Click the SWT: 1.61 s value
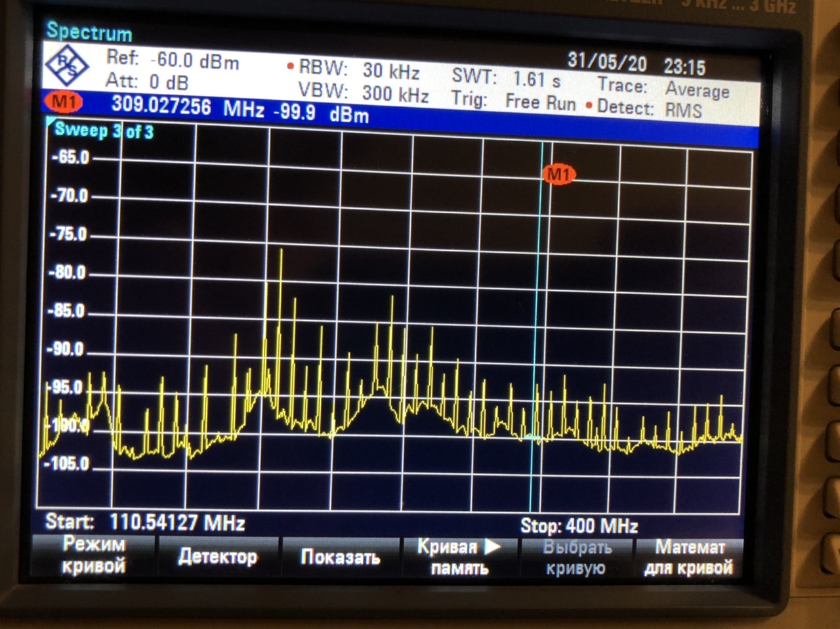The width and height of the screenshot is (840, 629). 506,78
